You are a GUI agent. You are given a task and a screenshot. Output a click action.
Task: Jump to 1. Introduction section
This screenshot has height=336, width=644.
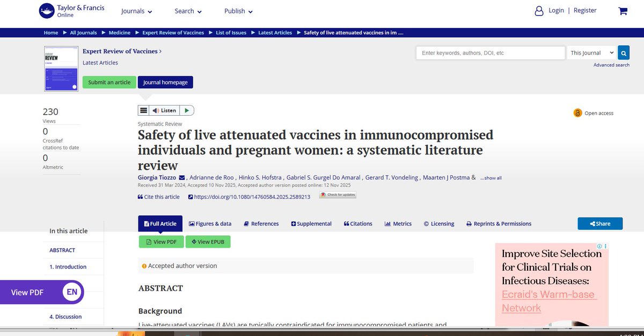coord(68,266)
